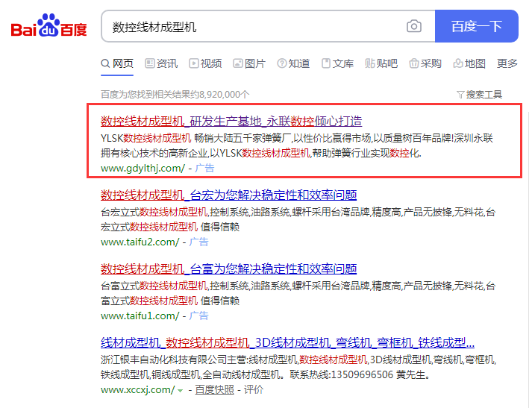Click the search input field
Viewport: 532px width, 408px height.
(254, 27)
